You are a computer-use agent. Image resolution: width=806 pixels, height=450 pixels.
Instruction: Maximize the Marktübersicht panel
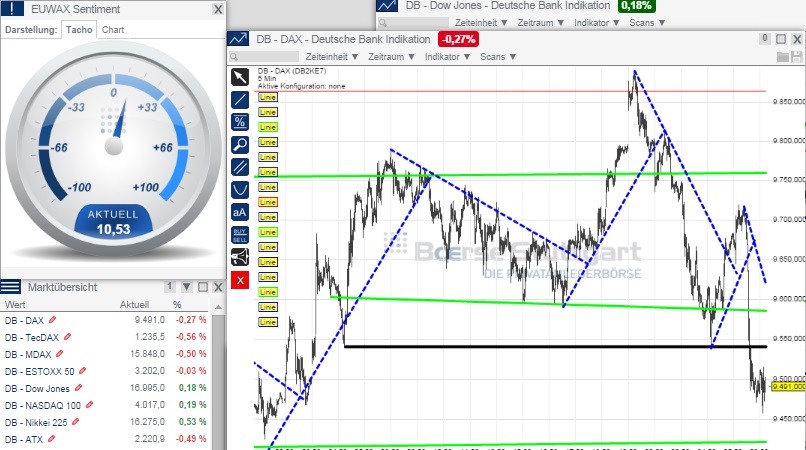coord(203,287)
